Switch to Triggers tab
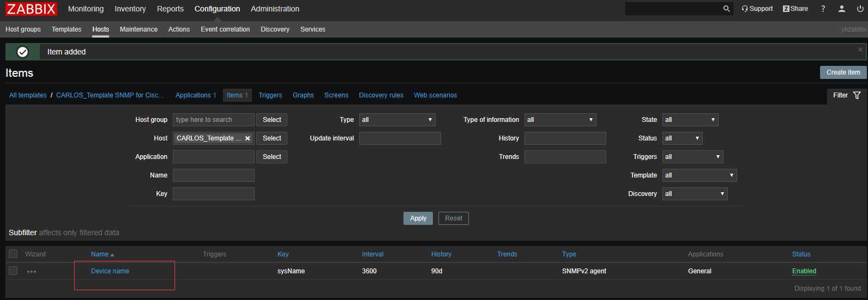 point(270,95)
